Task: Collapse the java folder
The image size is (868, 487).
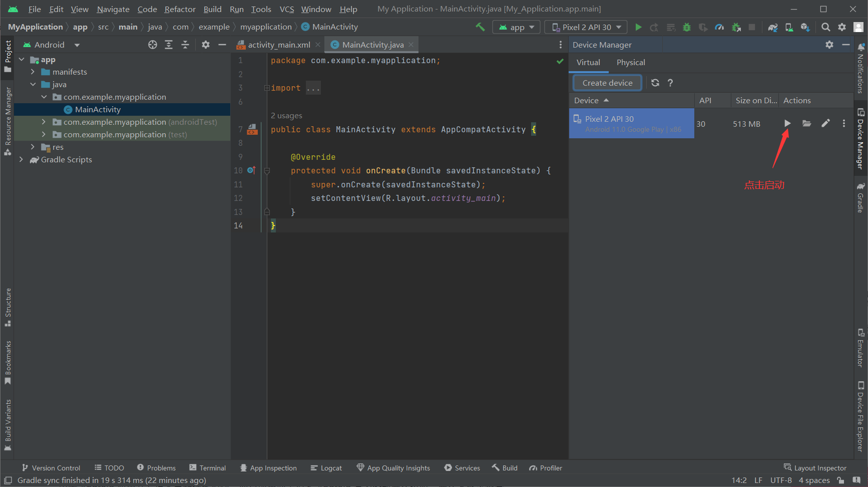Action: coord(33,85)
